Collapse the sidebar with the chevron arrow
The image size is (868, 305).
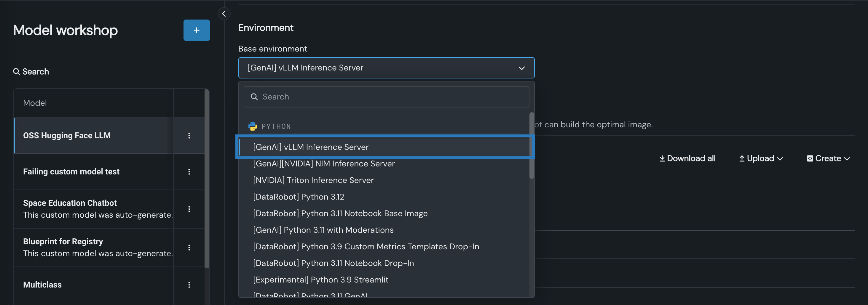[224, 14]
